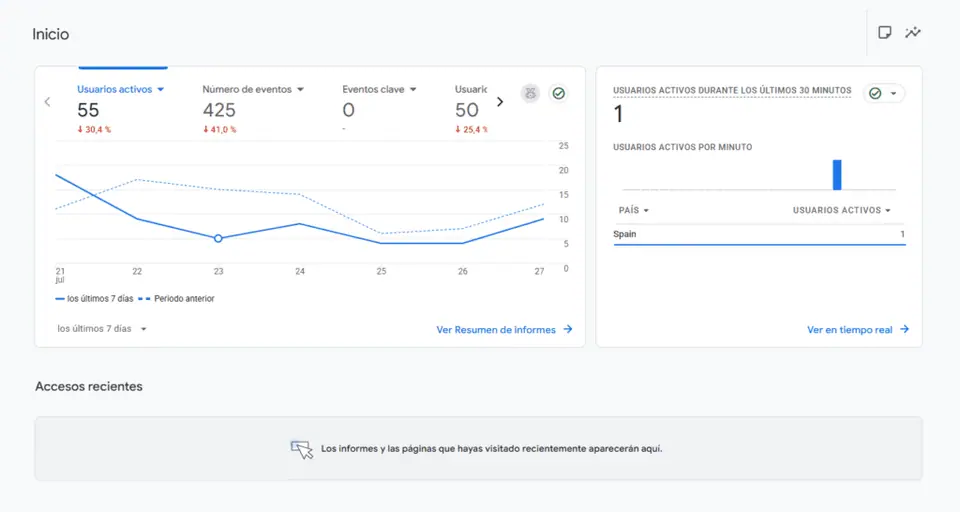Click the Spain country row

point(759,235)
